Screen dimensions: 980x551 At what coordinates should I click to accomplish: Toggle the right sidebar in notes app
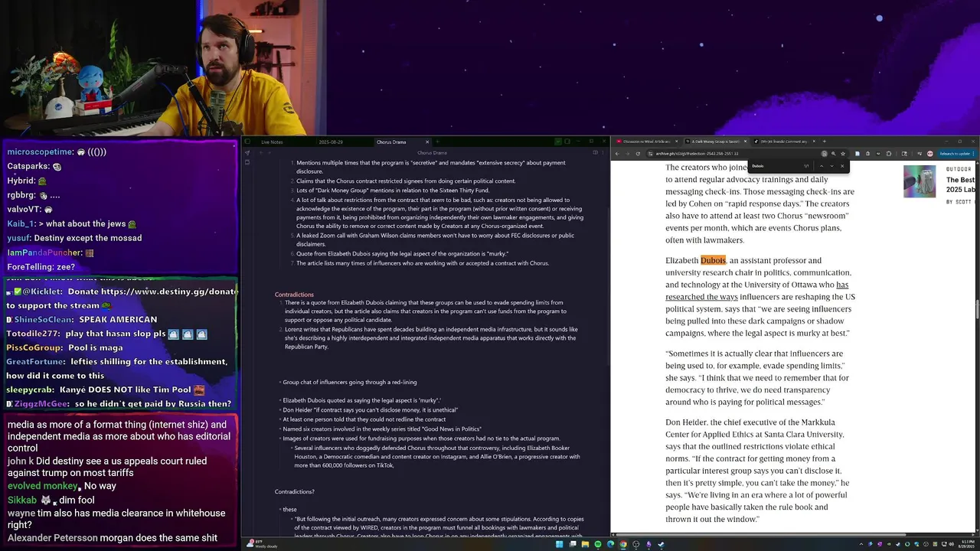coord(567,142)
